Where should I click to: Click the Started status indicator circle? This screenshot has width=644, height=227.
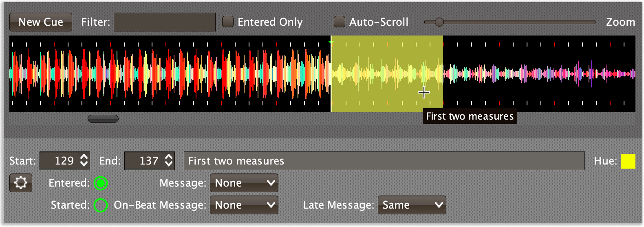click(101, 205)
